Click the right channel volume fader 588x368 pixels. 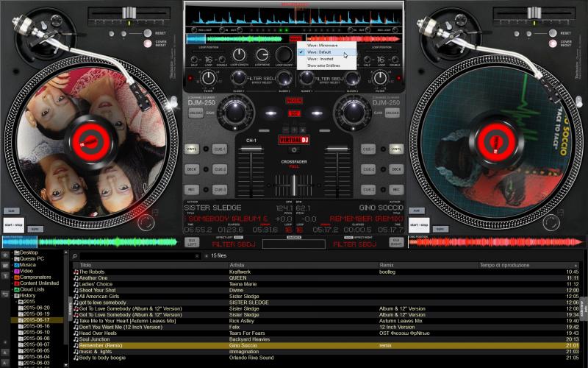click(337, 149)
